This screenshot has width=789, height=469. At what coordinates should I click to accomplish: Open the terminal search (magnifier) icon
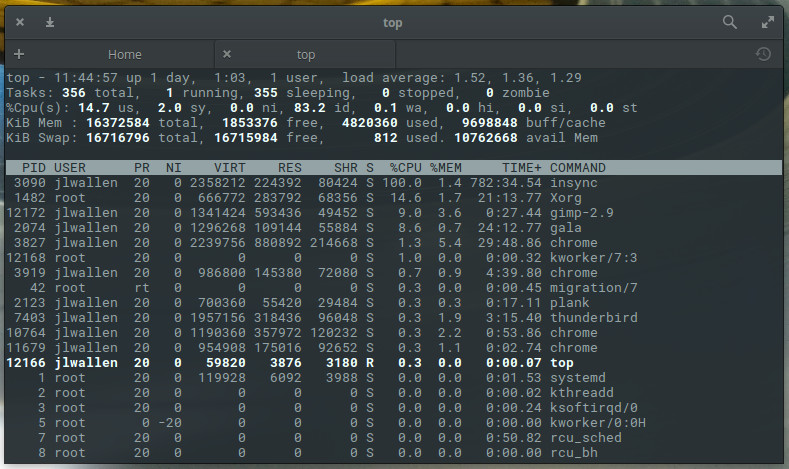click(730, 21)
